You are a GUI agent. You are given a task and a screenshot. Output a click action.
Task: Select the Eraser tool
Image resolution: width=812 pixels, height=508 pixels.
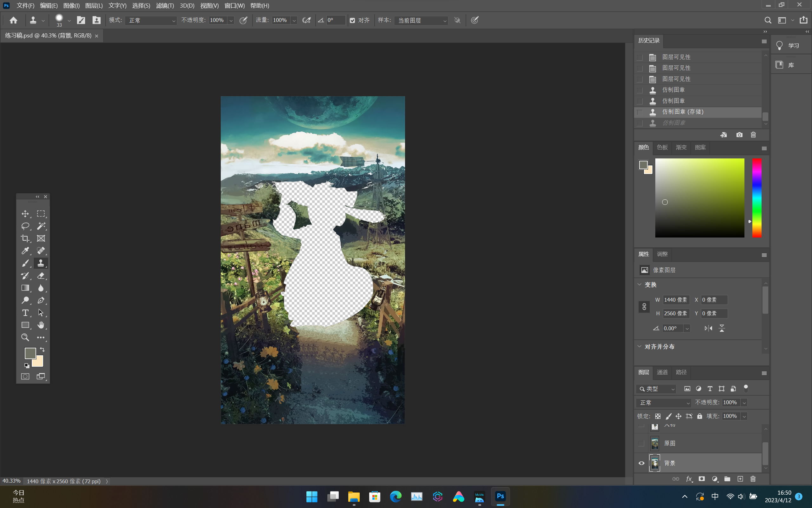[x=41, y=276]
